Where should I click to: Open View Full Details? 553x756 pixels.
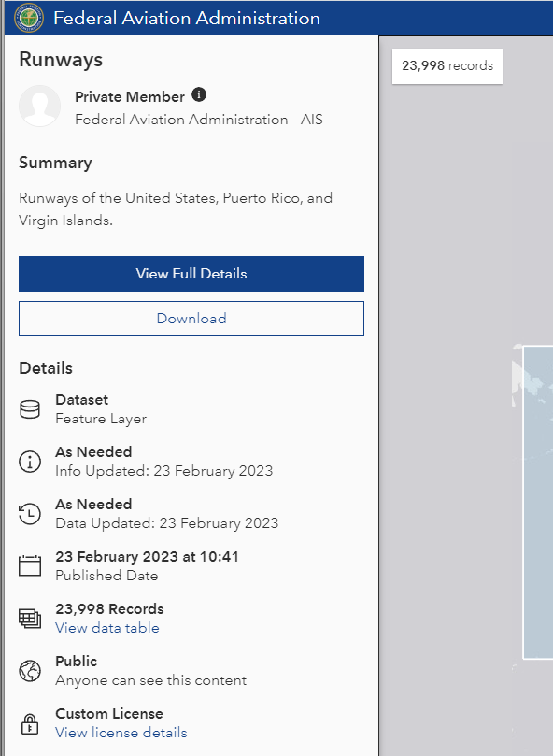pyautogui.click(x=191, y=274)
